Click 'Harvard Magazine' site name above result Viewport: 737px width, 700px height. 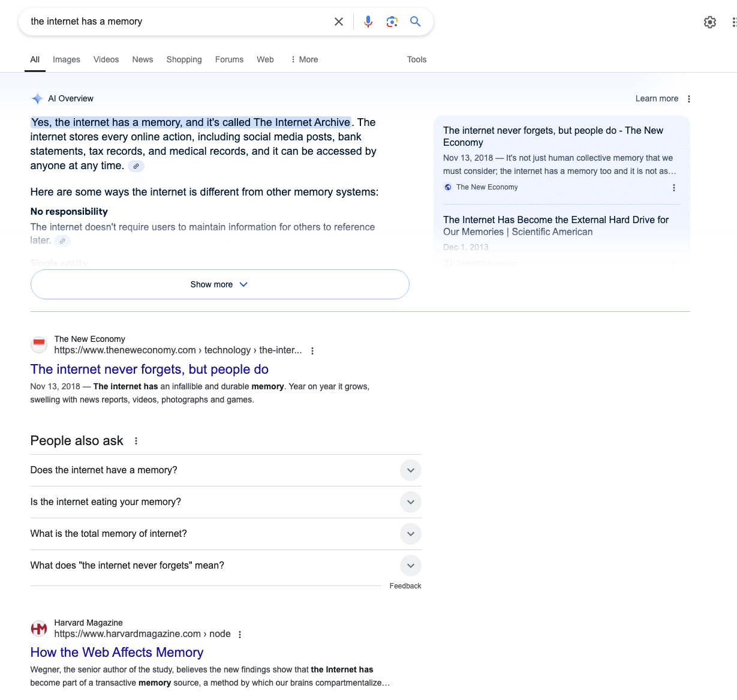(x=89, y=623)
